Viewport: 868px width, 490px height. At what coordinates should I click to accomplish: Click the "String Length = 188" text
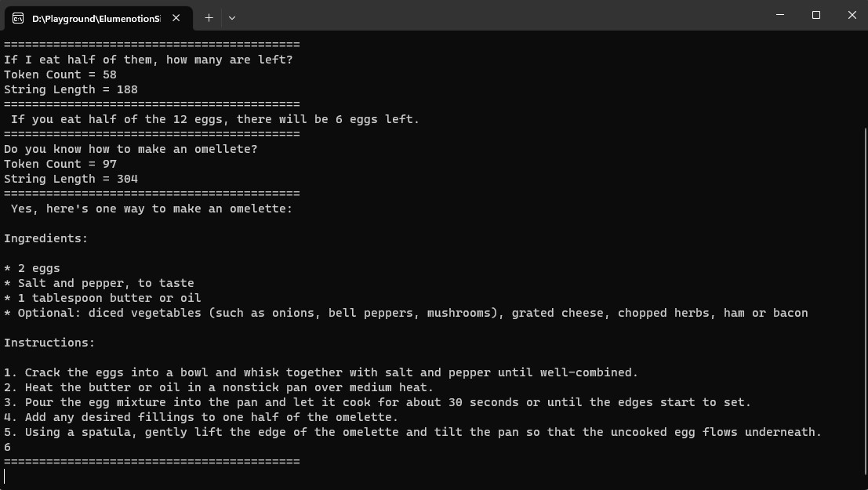pyautogui.click(x=71, y=89)
